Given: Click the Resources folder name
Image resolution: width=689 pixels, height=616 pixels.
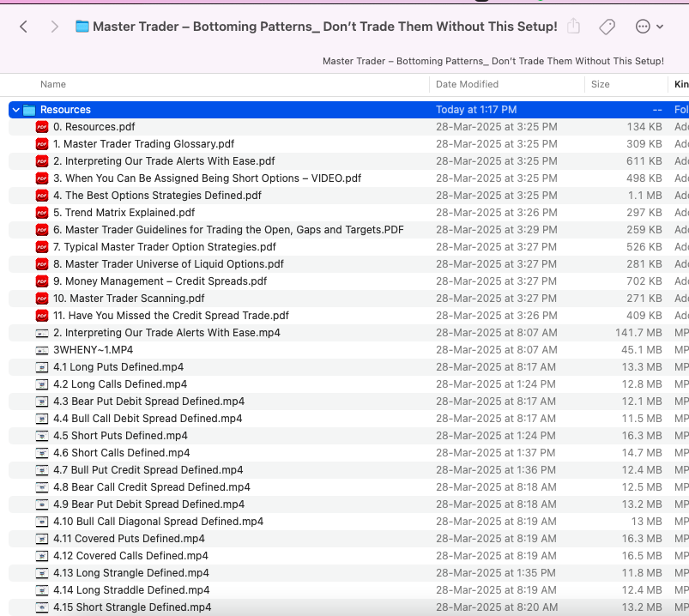Looking at the screenshot, I should pyautogui.click(x=65, y=110).
